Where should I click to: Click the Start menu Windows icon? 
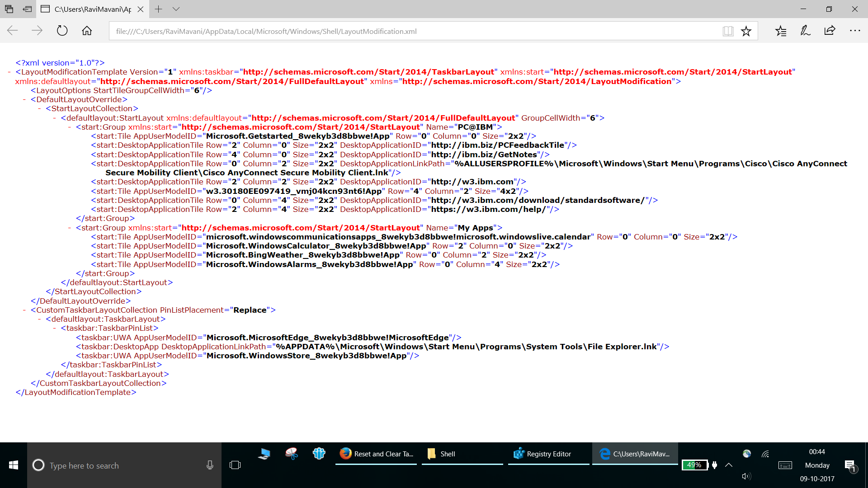[13, 465]
